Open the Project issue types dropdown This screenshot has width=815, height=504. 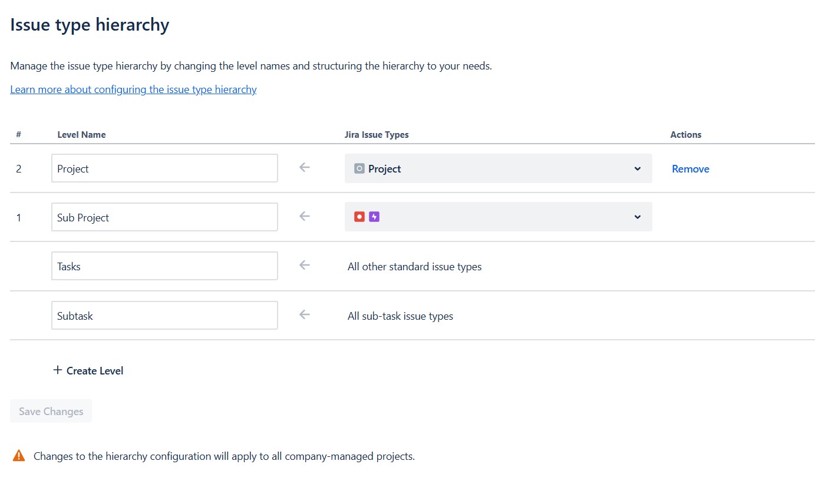pyautogui.click(x=499, y=168)
